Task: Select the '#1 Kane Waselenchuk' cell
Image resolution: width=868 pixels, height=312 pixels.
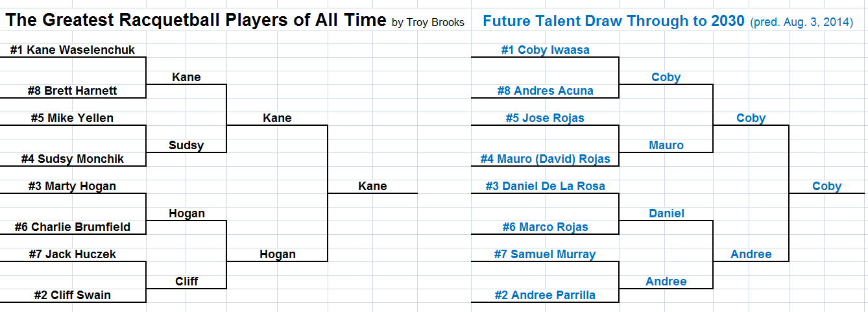Action: 73,50
